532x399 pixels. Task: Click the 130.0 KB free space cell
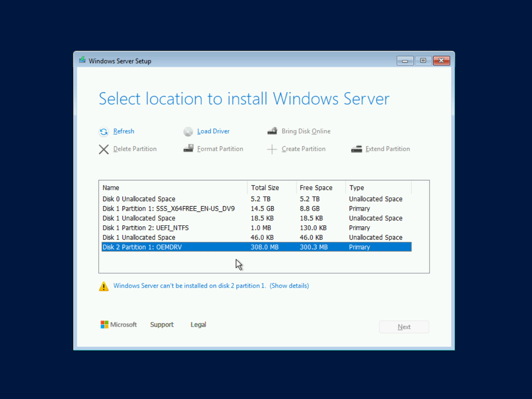coord(313,228)
